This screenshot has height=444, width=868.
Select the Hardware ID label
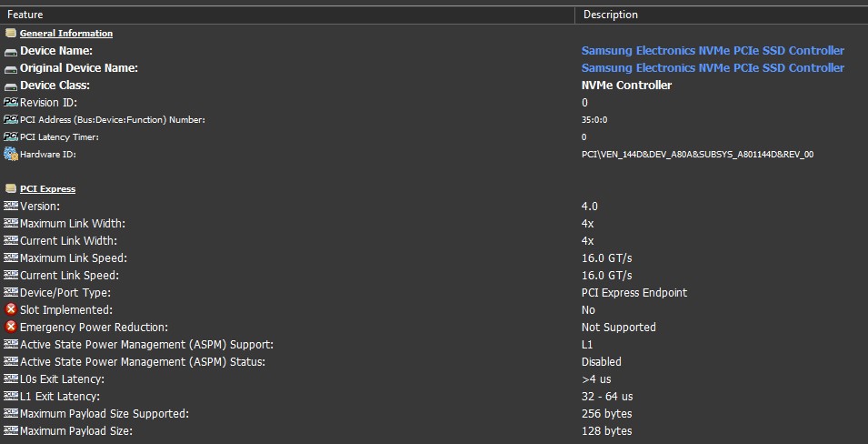pyautogui.click(x=47, y=155)
